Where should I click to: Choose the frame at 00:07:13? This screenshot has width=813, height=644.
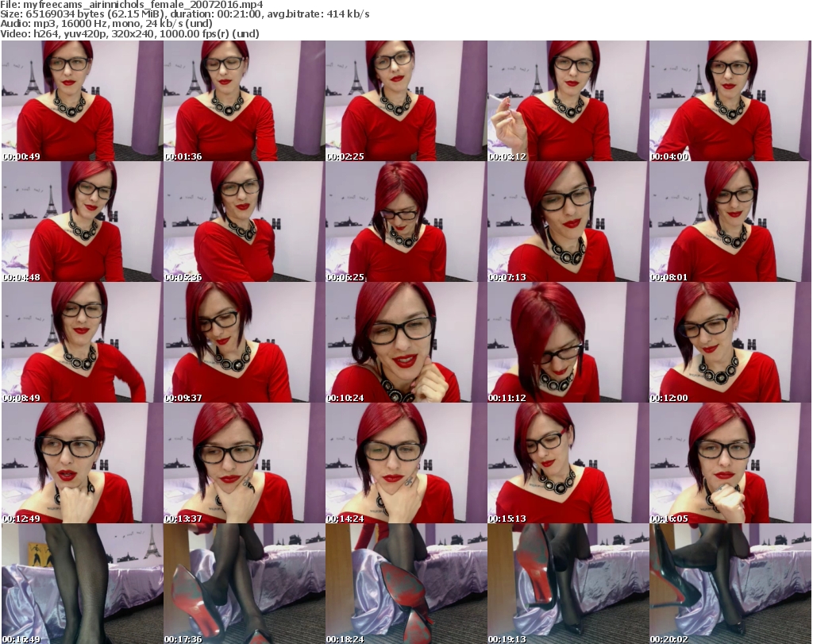[568, 222]
